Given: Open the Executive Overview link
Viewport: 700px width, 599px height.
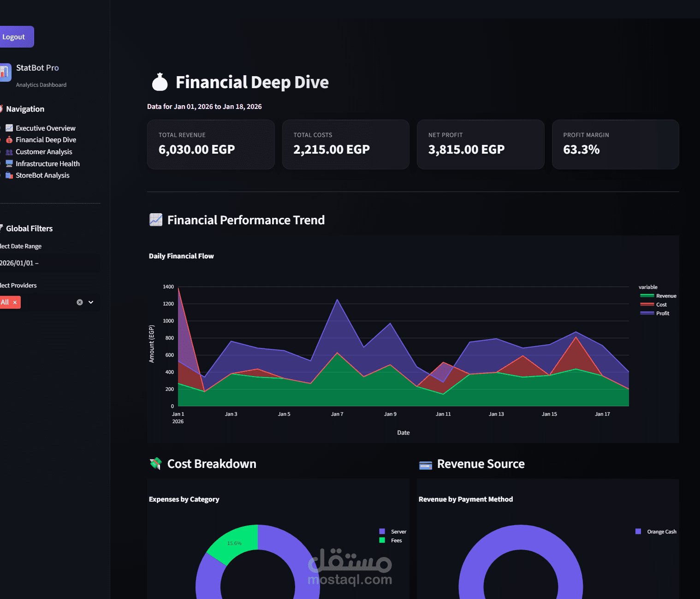Looking at the screenshot, I should (x=46, y=128).
